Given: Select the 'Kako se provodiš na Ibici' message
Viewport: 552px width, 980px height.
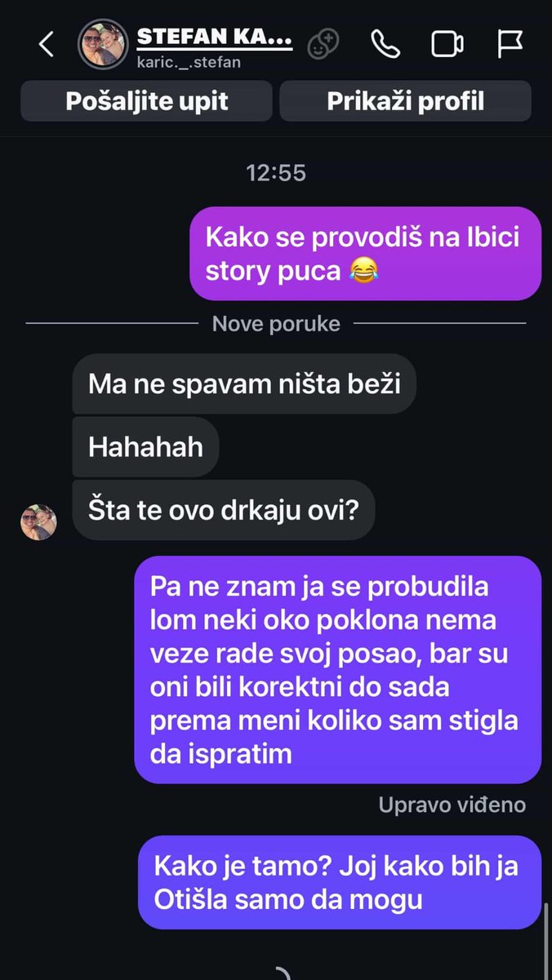Looking at the screenshot, I should click(366, 254).
